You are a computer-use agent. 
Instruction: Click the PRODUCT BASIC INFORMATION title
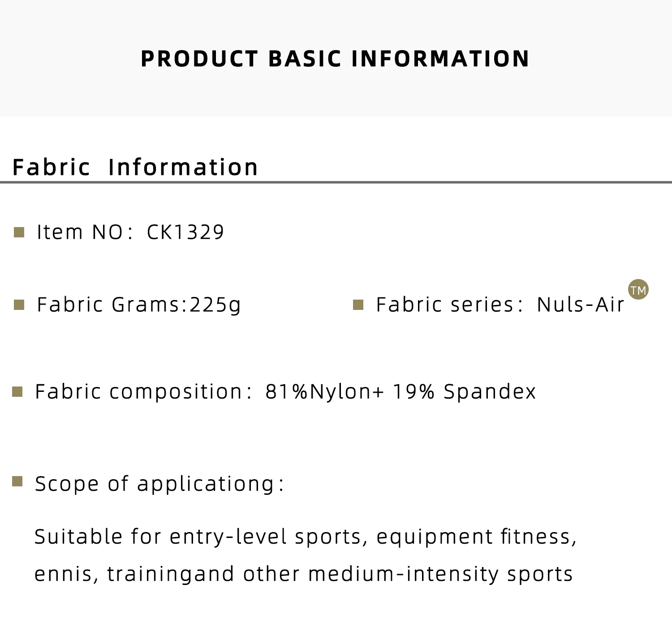(x=335, y=59)
